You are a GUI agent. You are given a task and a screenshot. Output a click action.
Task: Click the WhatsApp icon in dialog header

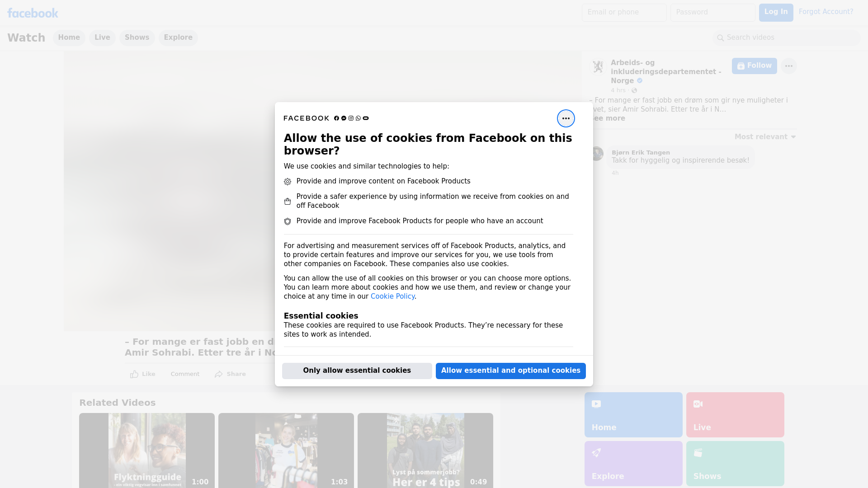tap(358, 118)
